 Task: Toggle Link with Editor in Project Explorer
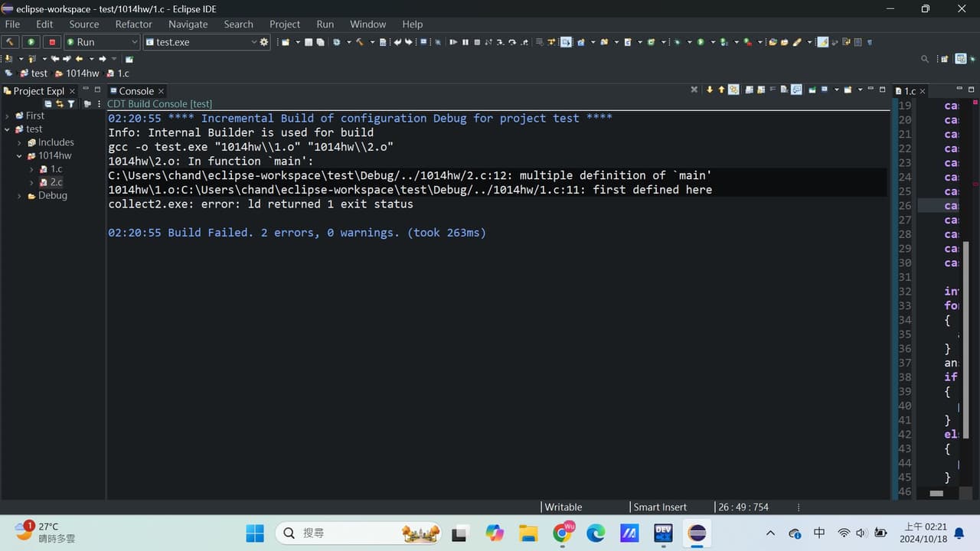[59, 104]
